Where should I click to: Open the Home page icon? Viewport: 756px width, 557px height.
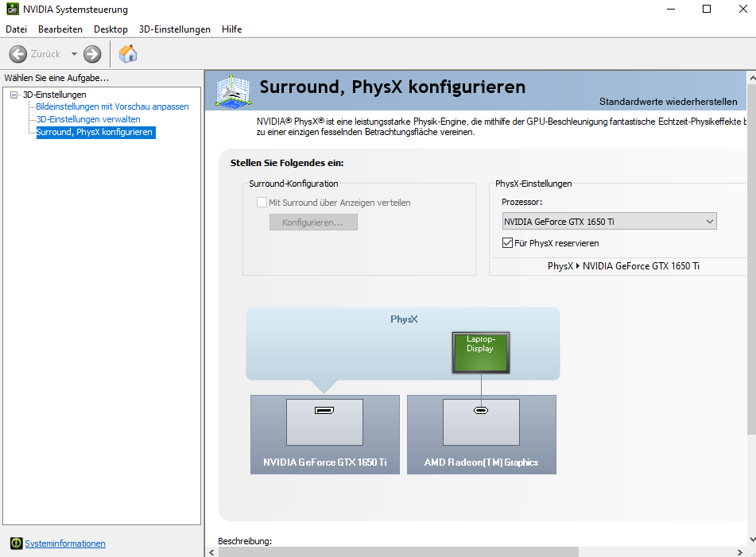click(128, 53)
